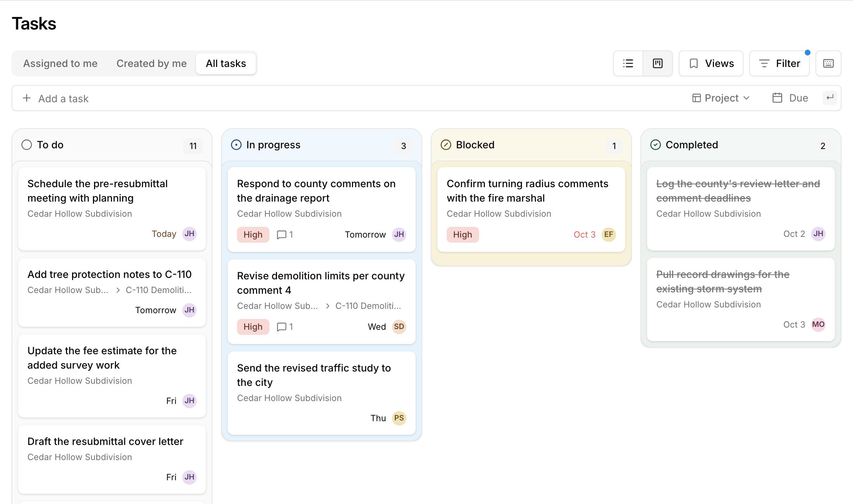Click Tomorrow due date on drainage report card
The image size is (853, 504).
coord(365,235)
